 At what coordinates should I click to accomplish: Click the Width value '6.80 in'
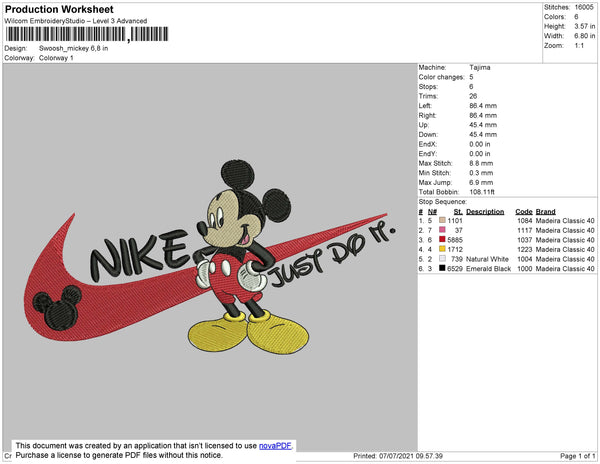(585, 36)
